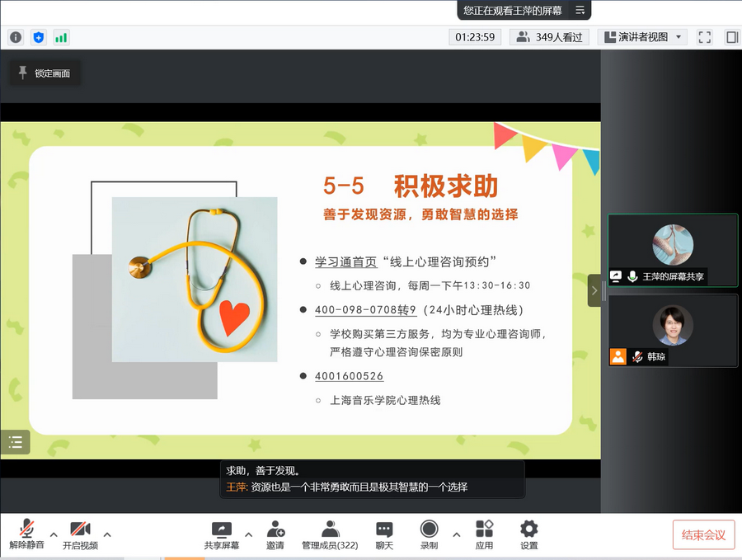Open 管理成员(322) member management
742x560 pixels.
point(330,534)
